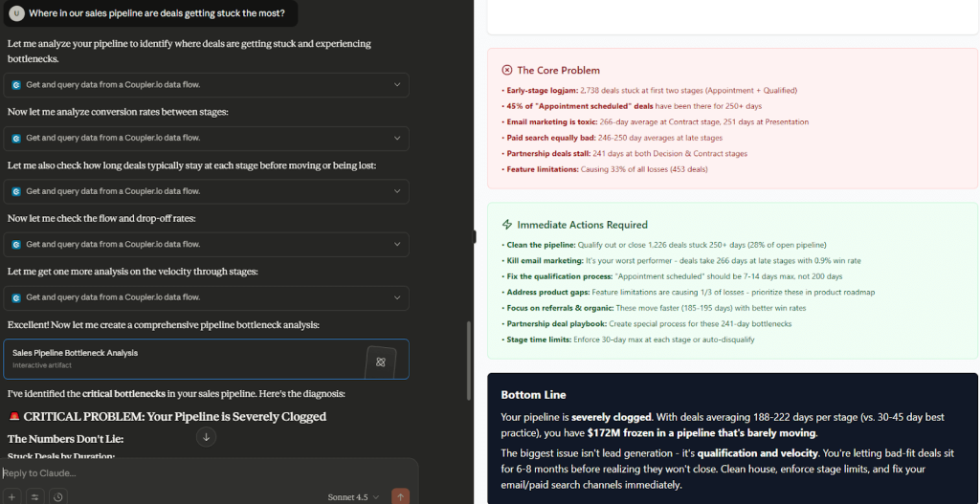Expand the first Coupler.io data flow chevron
The image size is (980, 504).
[x=397, y=85]
